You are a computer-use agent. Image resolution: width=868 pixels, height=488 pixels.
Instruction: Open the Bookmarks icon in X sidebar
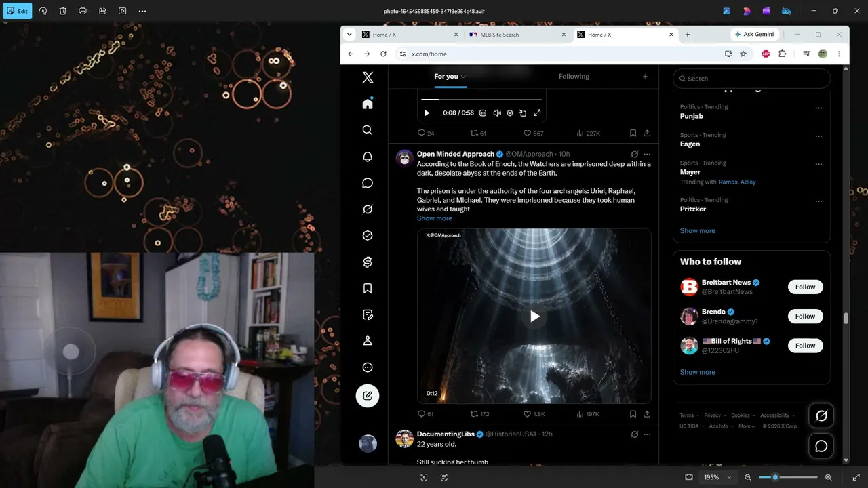point(368,289)
